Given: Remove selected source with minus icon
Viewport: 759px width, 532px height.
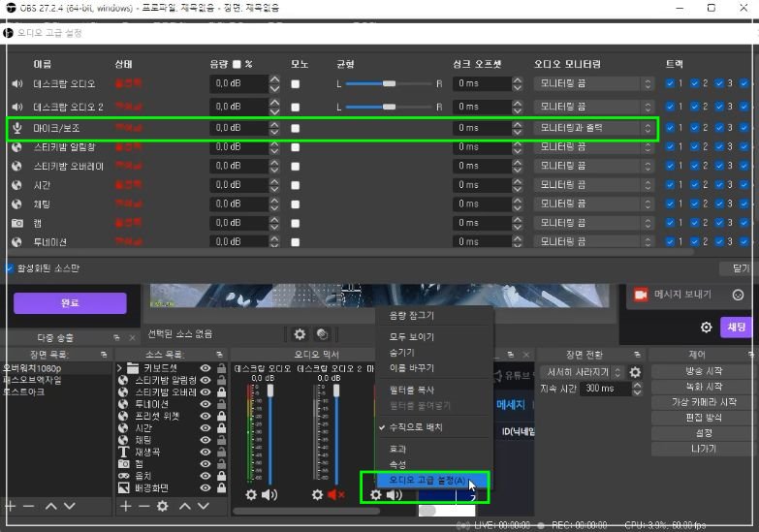Looking at the screenshot, I should point(143,507).
